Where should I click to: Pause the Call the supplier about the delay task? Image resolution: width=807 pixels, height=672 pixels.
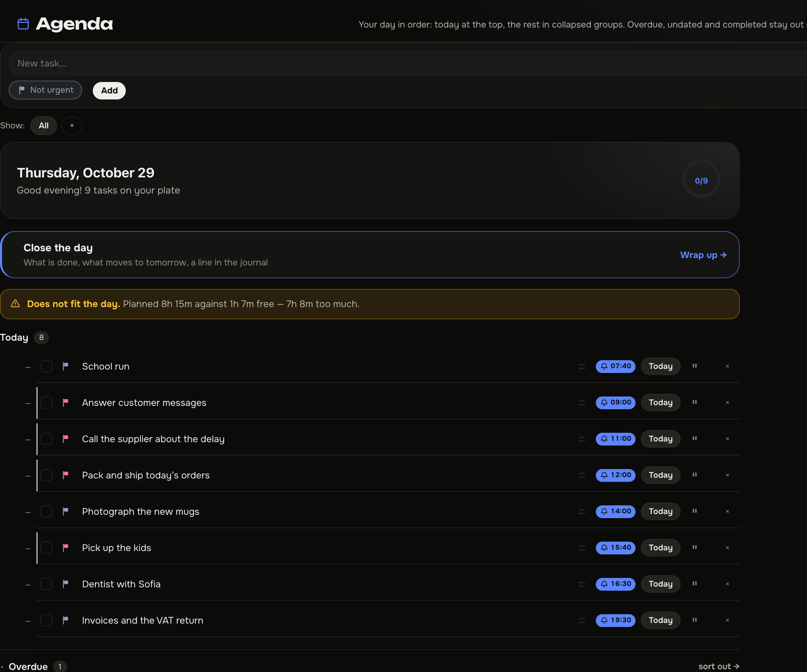pyautogui.click(x=694, y=438)
